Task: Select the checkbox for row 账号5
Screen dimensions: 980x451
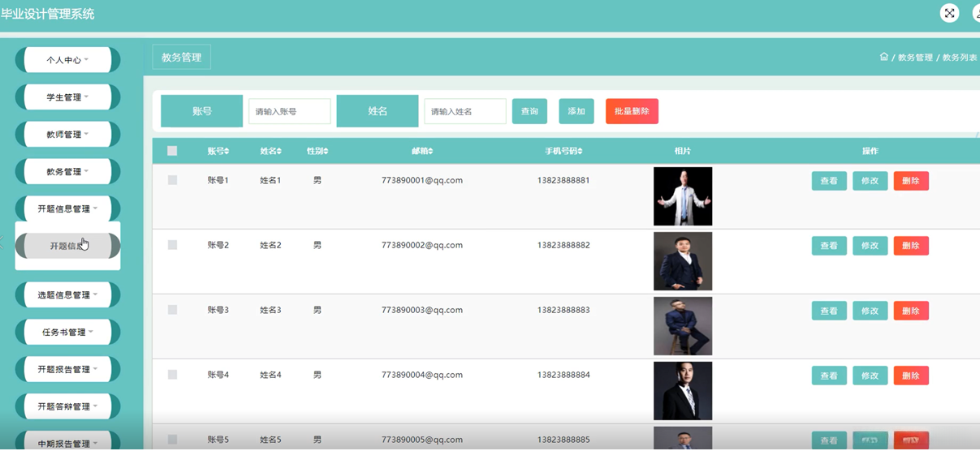Action: [172, 440]
